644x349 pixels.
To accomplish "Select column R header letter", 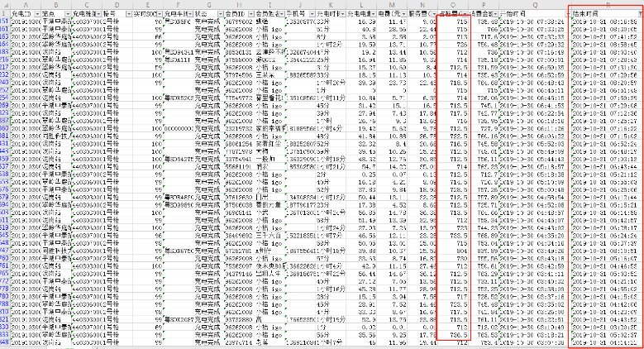I will [606, 5].
